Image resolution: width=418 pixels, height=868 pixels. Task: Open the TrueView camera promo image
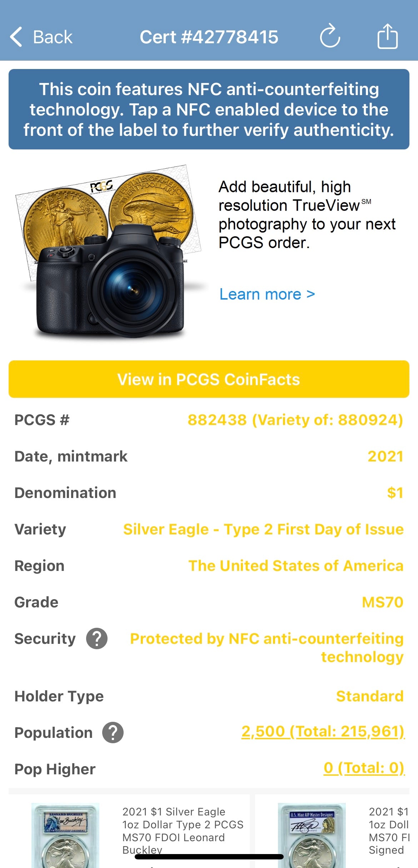pos(107,252)
